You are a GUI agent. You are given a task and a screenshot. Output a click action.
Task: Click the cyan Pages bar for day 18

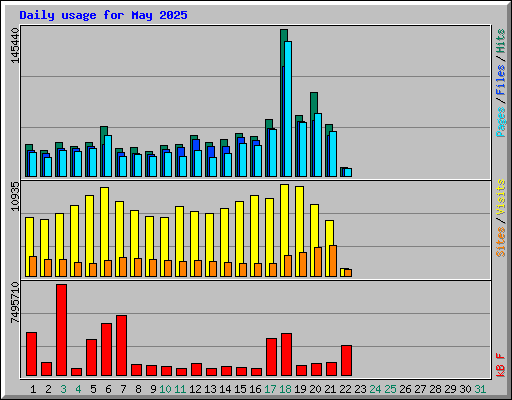[x=288, y=109]
